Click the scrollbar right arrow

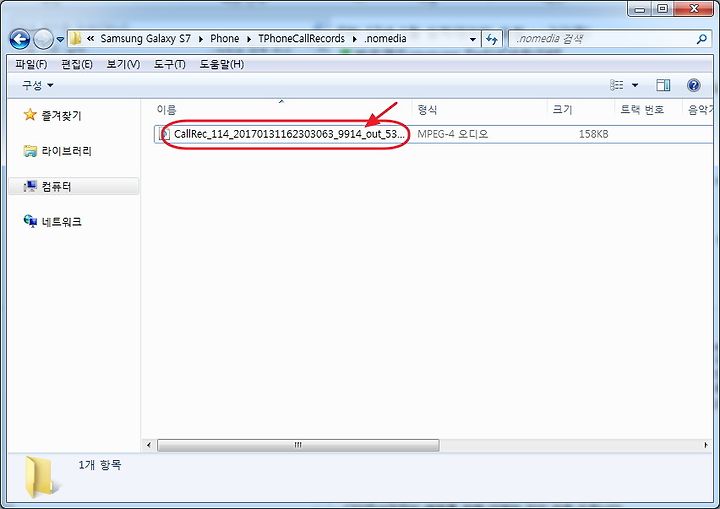(x=706, y=445)
